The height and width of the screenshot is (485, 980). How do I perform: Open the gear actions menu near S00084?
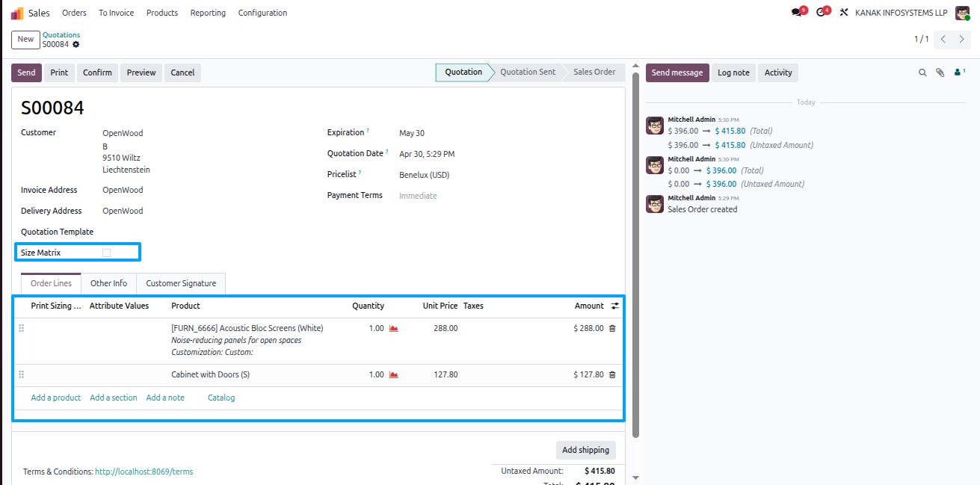(75, 45)
